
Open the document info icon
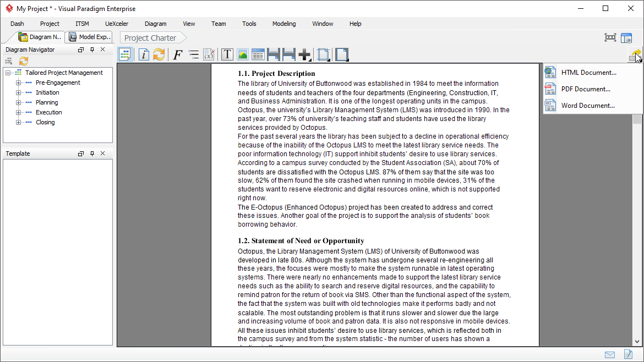143,54
